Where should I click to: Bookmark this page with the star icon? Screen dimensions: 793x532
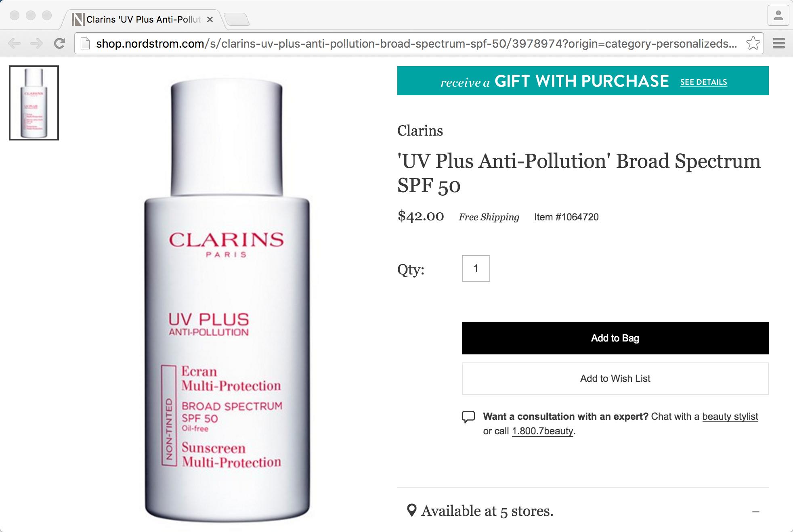click(753, 43)
